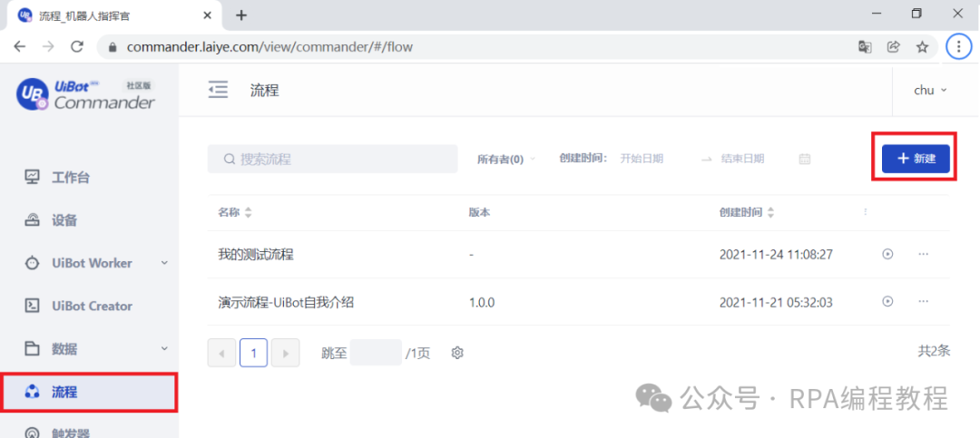Collapse sidebar with the menu fold icon

coord(218,90)
